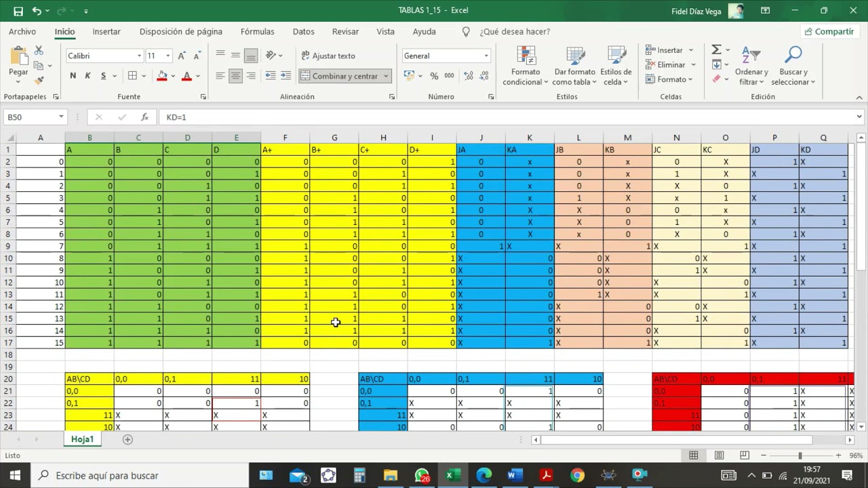
Task: Toggle Italic (K) formatting
Action: click(87, 76)
